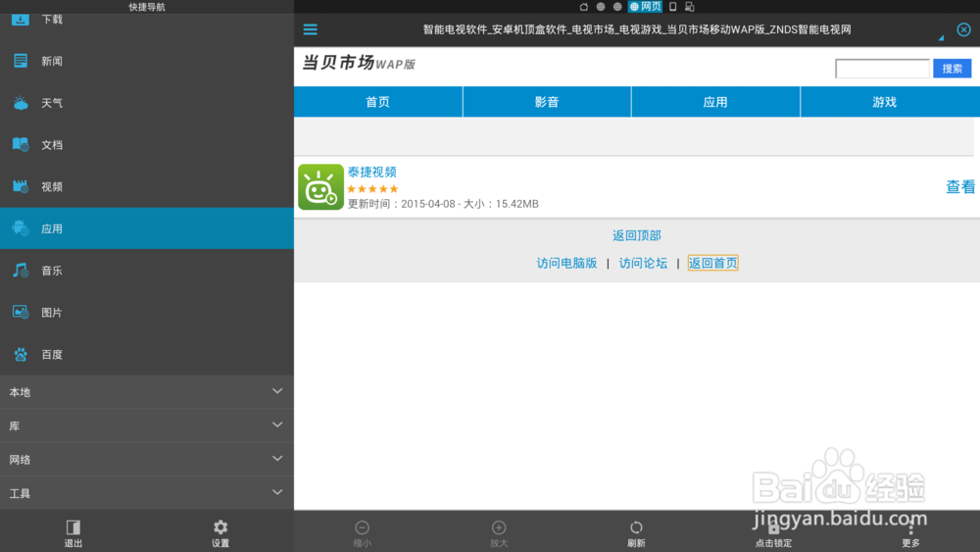Expand the 工具 tools section
The width and height of the screenshot is (980, 552).
pos(147,493)
